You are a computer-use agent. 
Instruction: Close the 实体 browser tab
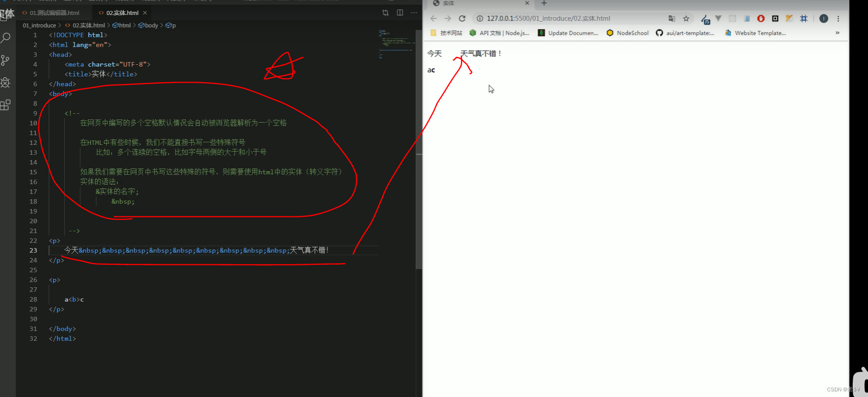pyautogui.click(x=527, y=3)
